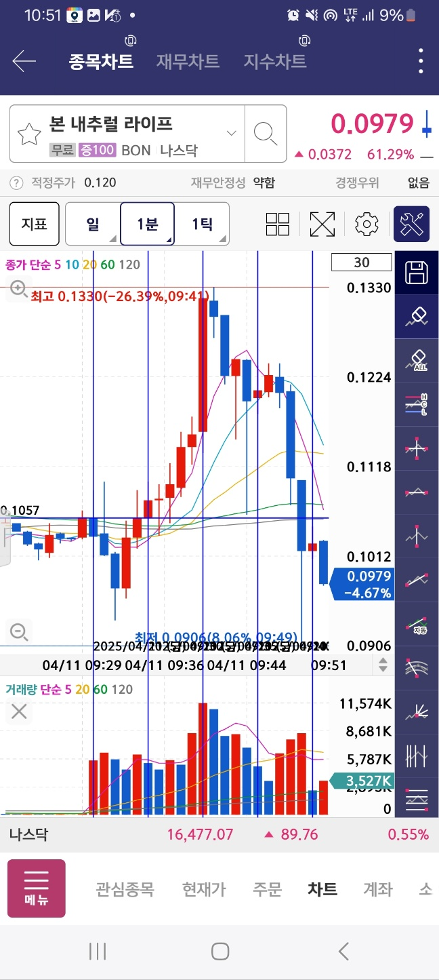Select the 1틱 tick period dropdown
The height and width of the screenshot is (980, 439).
[x=202, y=224]
